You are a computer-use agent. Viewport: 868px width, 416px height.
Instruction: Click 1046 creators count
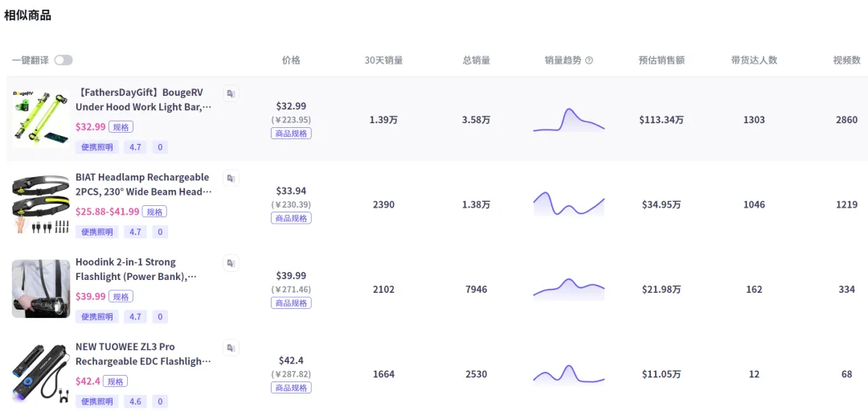pos(754,204)
